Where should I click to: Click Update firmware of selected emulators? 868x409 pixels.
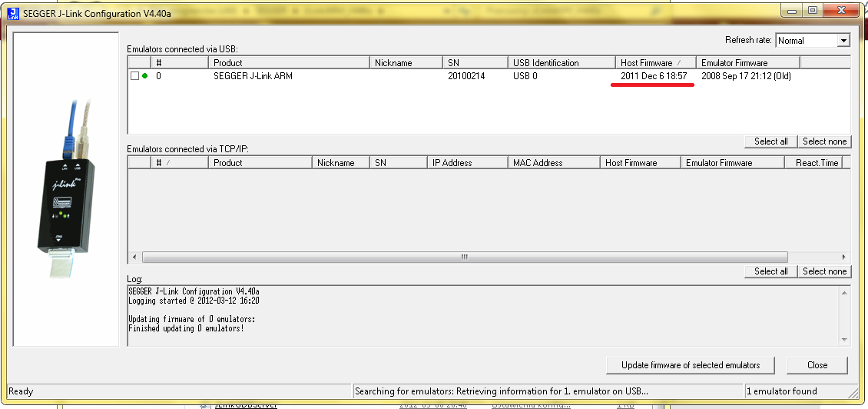click(x=691, y=365)
